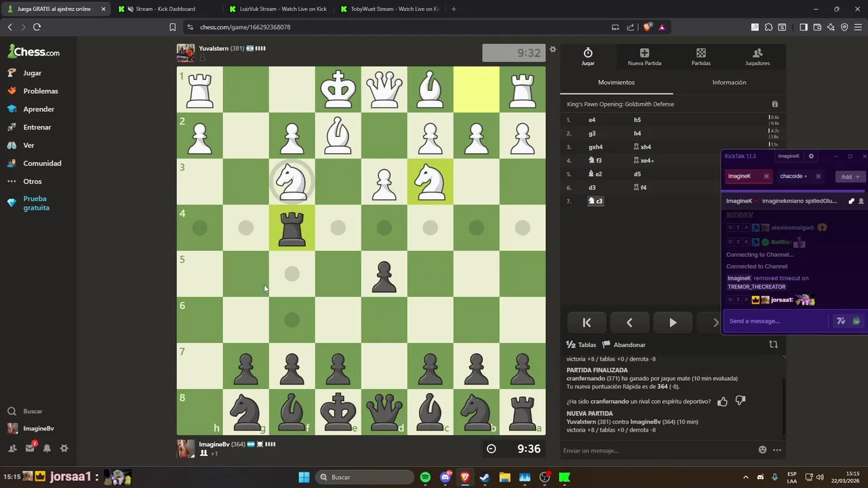Open Spotify from the Windows taskbar
The height and width of the screenshot is (488, 868).
425,477
